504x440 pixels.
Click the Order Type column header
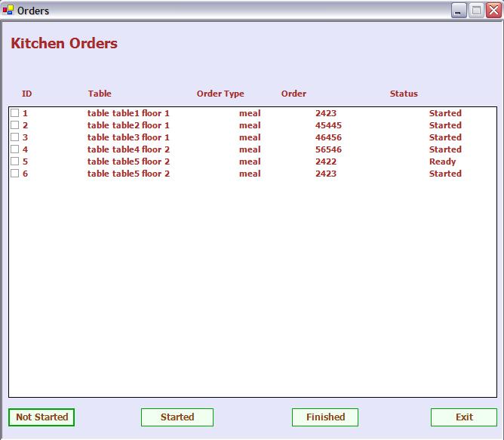pyautogui.click(x=220, y=94)
